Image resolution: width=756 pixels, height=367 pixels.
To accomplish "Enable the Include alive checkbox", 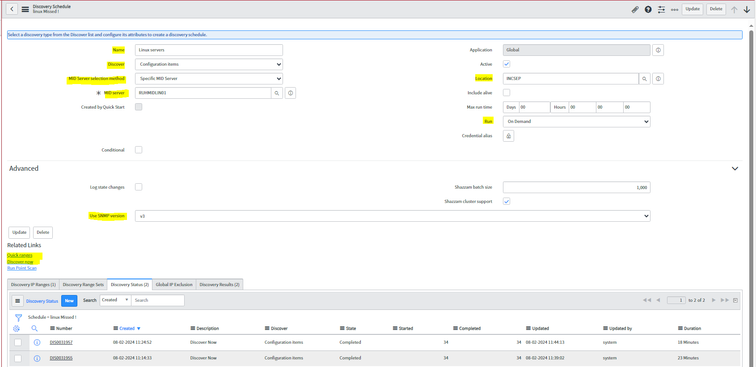I will [x=507, y=93].
